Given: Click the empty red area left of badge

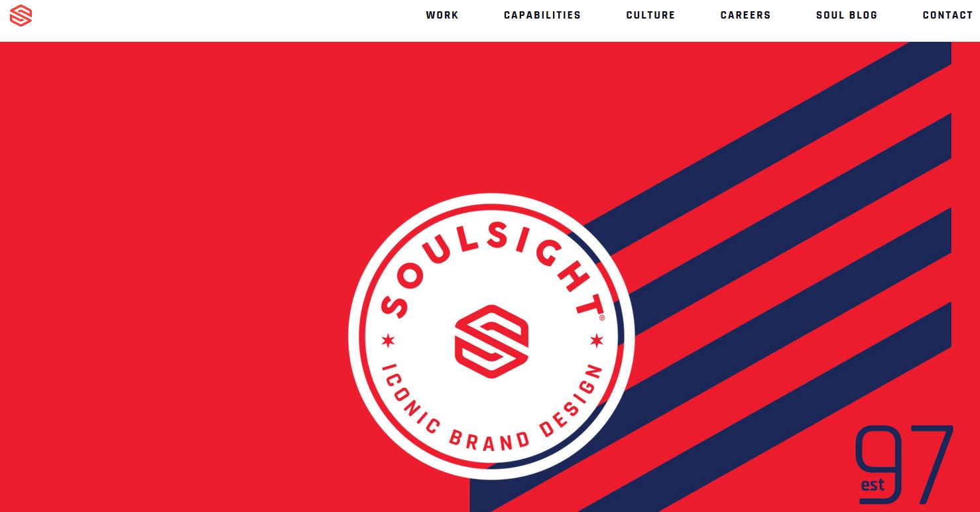Looking at the screenshot, I should (172, 279).
